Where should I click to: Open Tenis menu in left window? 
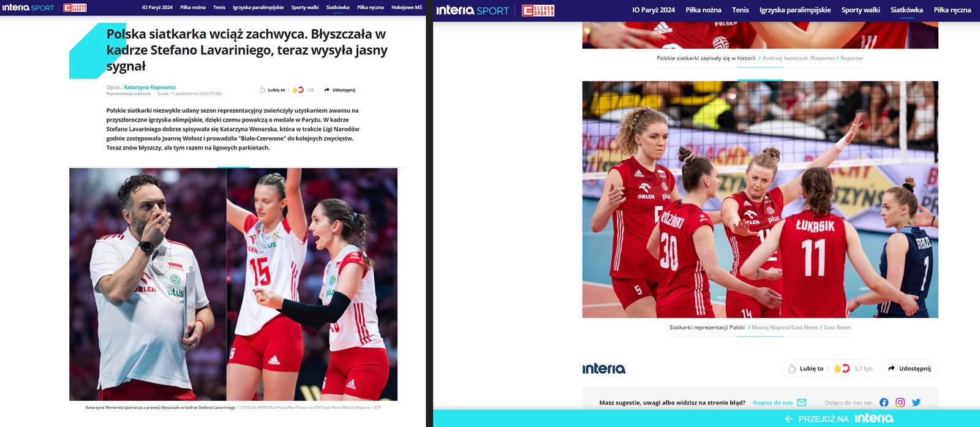[x=219, y=7]
